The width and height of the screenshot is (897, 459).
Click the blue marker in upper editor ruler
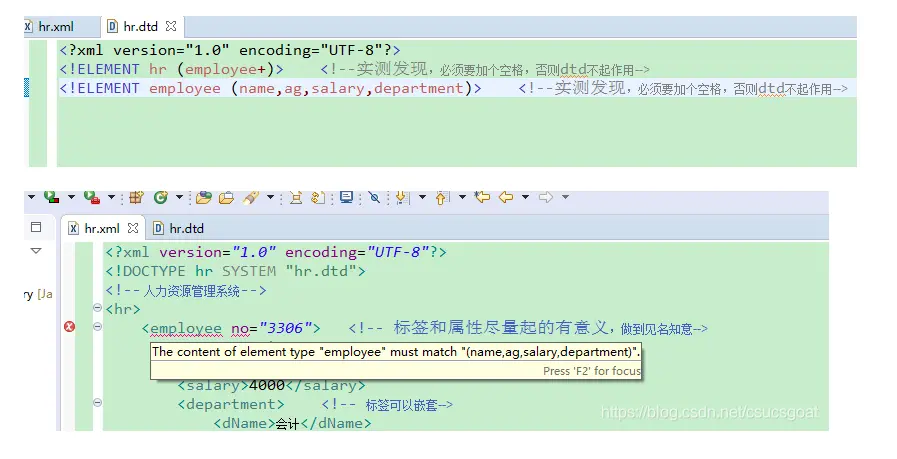(26, 88)
